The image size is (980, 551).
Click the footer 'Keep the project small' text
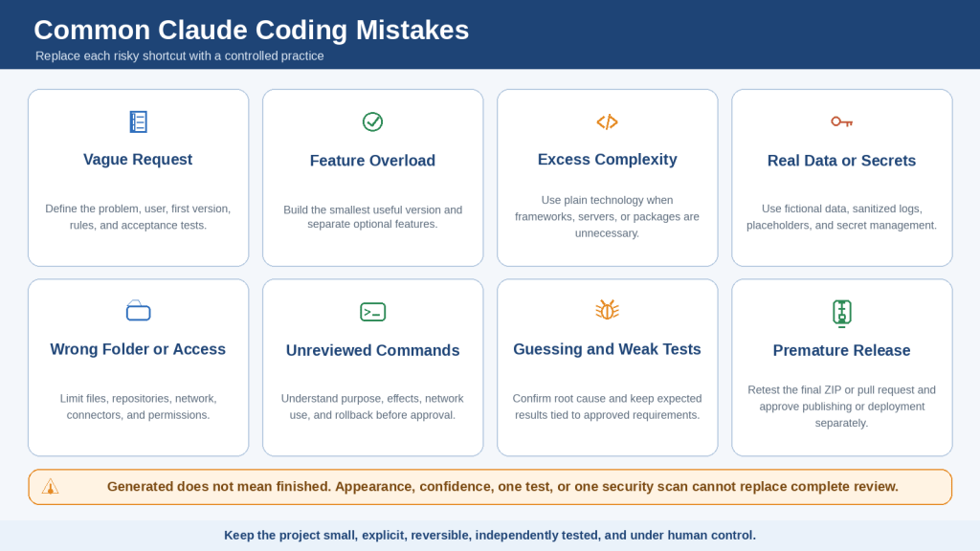point(490,536)
